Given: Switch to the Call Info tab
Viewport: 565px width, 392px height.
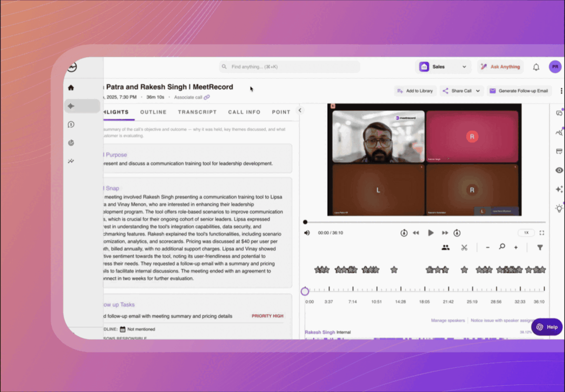Looking at the screenshot, I should (244, 112).
